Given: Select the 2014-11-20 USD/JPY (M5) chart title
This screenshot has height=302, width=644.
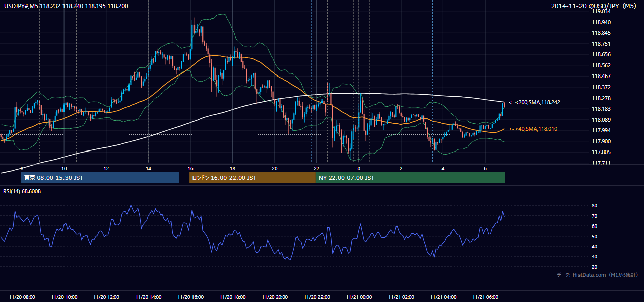Looking at the screenshot, I should (x=595, y=6).
